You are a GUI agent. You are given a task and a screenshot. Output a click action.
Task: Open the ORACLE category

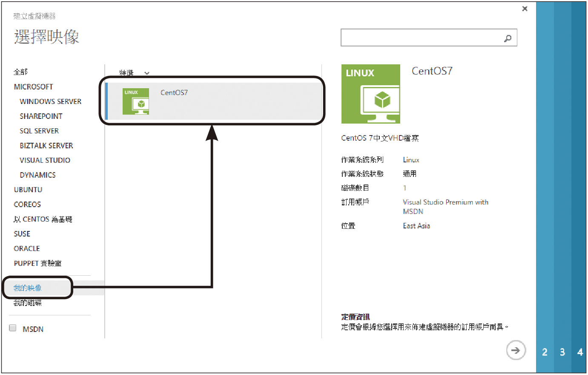26,248
